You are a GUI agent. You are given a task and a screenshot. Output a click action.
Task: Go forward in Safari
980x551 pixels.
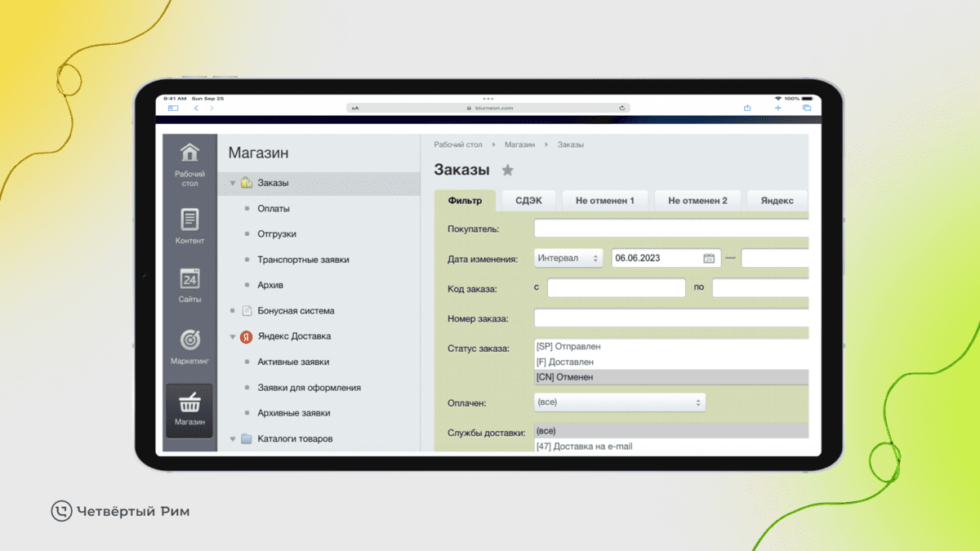click(212, 108)
